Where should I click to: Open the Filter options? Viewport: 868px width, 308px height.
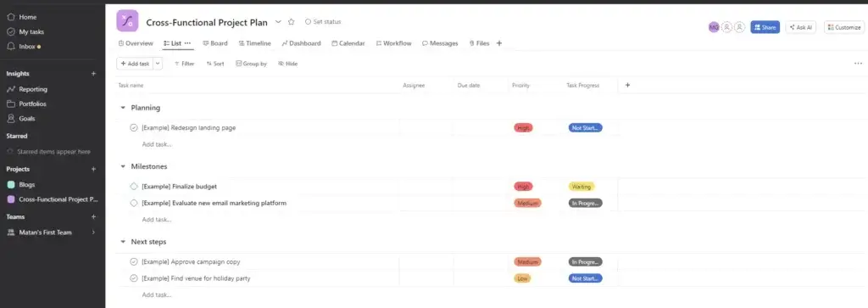point(184,64)
